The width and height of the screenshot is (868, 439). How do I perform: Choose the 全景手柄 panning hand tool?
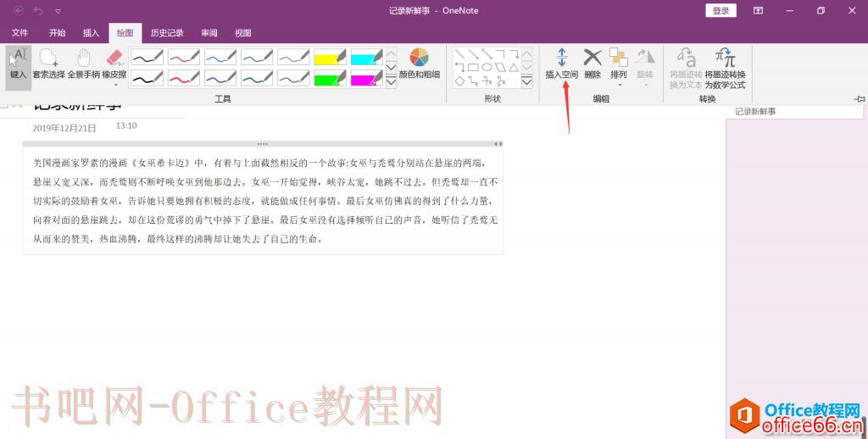click(84, 64)
